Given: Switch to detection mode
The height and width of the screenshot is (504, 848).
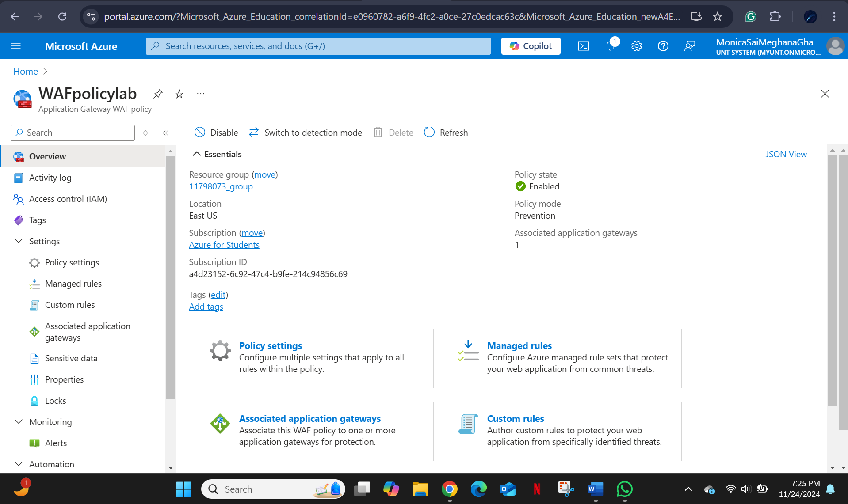Looking at the screenshot, I should 306,133.
